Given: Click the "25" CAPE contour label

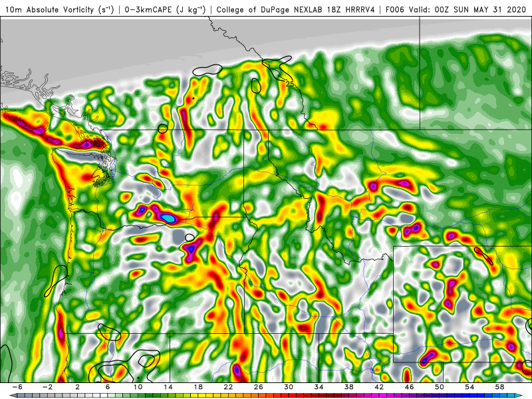Looking at the screenshot, I should [289, 84].
